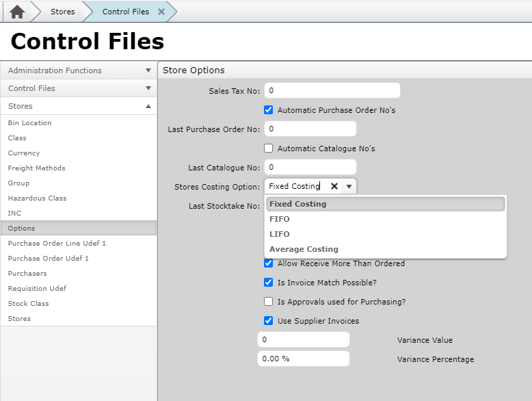
Task: Click the Variance Percentage field
Action: [x=303, y=359]
